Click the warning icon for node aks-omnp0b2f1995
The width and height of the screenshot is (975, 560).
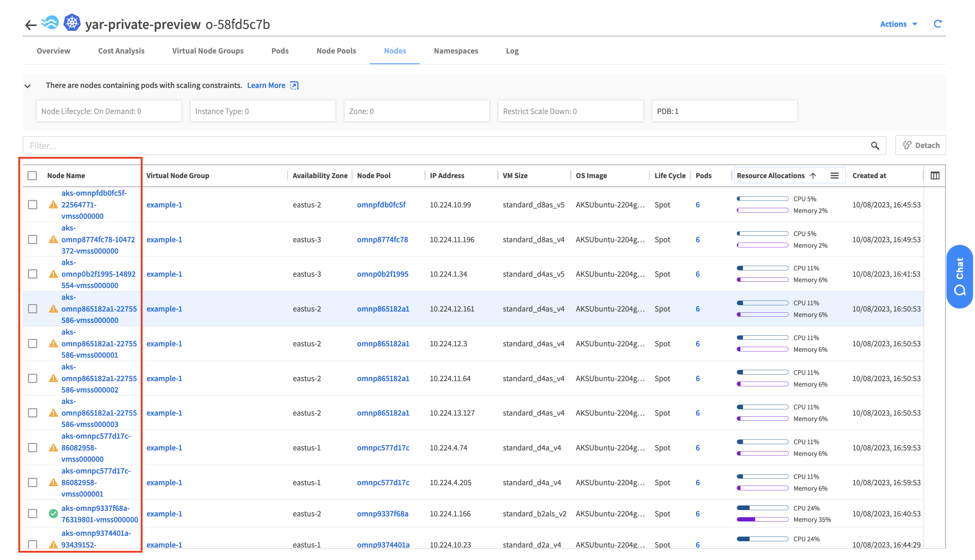point(54,274)
